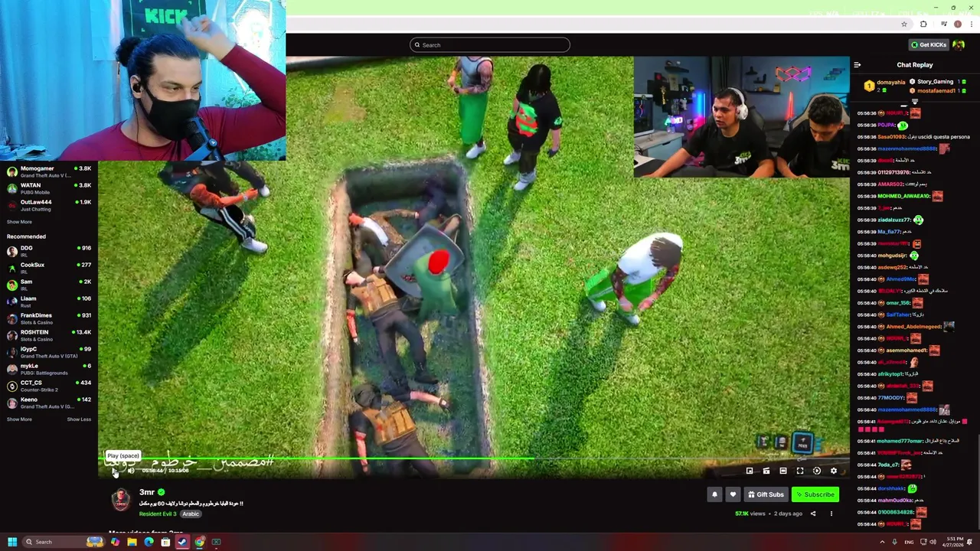
Task: Open ROSHTEIN recommended channel
Action: click(x=49, y=335)
